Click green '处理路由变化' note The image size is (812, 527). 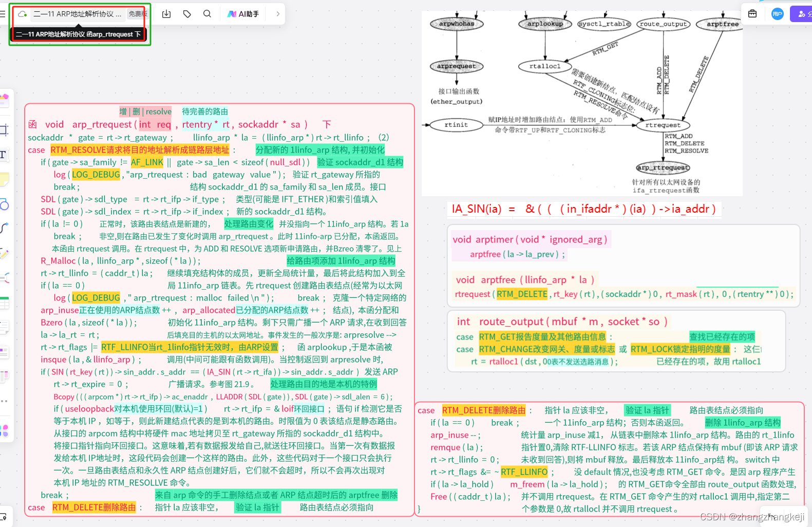tap(249, 224)
